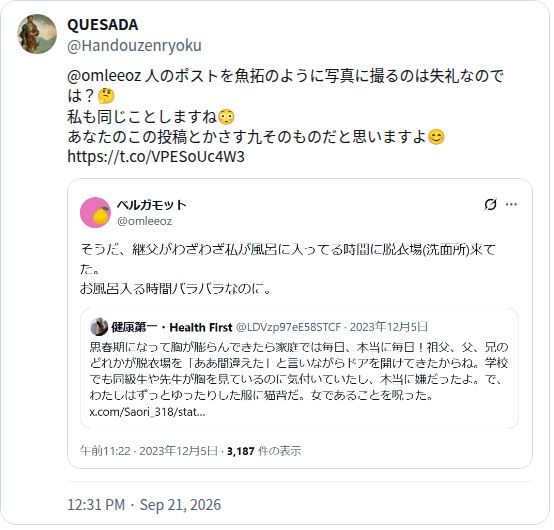Open the @Handouzenryoku handle
Screen dimensions: 554x530
pos(134,46)
